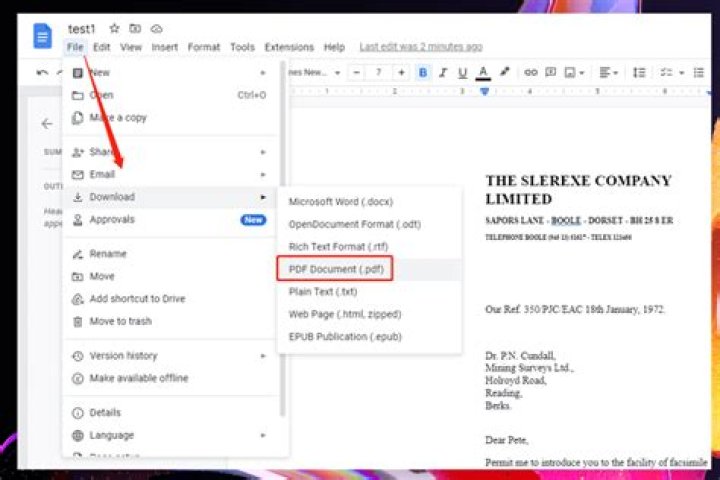Click the checklist icon
The height and width of the screenshot is (480, 720).
pos(666,73)
